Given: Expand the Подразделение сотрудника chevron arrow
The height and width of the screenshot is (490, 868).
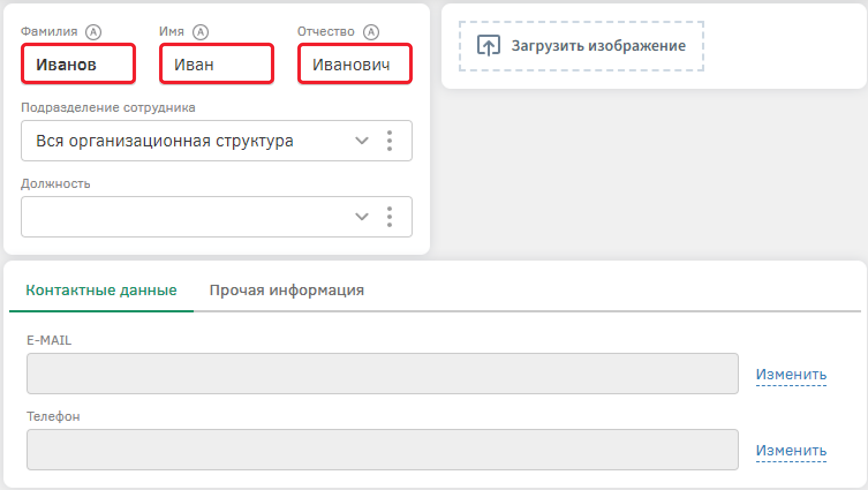Looking at the screenshot, I should pyautogui.click(x=361, y=141).
